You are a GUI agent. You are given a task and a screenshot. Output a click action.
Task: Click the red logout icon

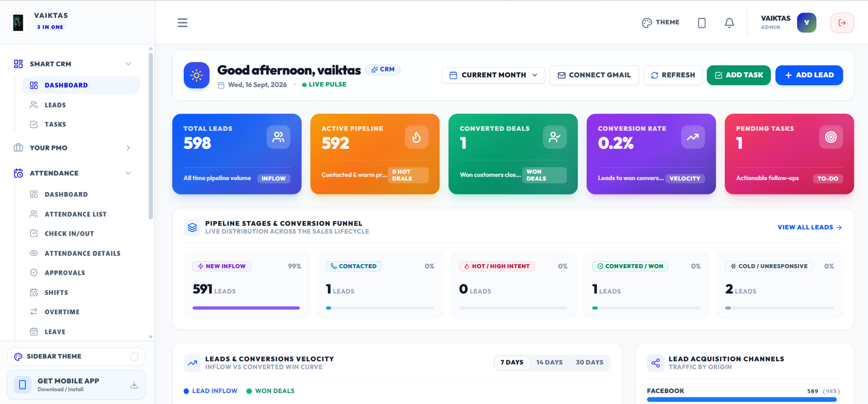842,23
